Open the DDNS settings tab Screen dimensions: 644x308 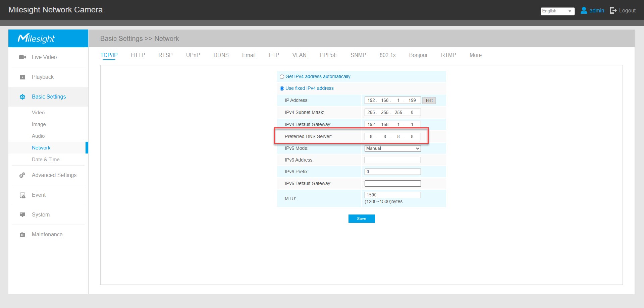(x=221, y=55)
